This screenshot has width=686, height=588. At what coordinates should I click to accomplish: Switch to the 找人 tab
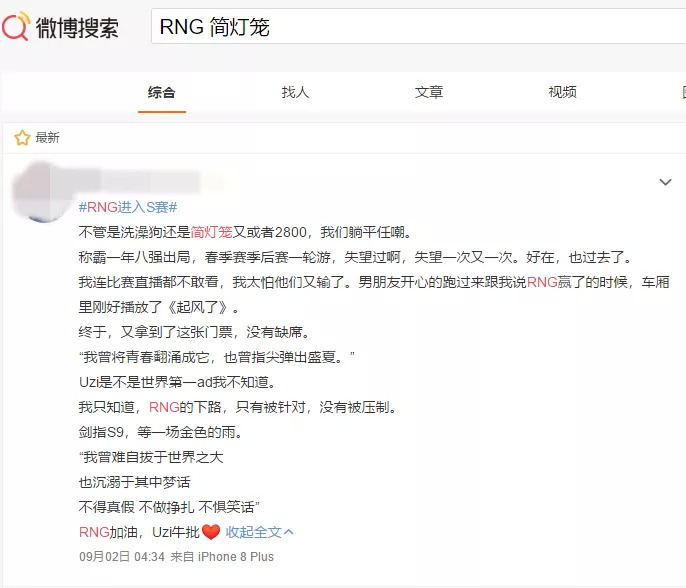295,92
